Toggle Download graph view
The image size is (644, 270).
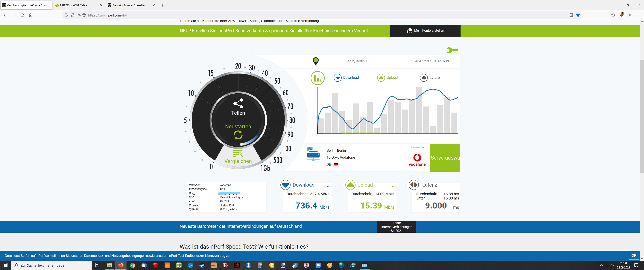(x=346, y=78)
